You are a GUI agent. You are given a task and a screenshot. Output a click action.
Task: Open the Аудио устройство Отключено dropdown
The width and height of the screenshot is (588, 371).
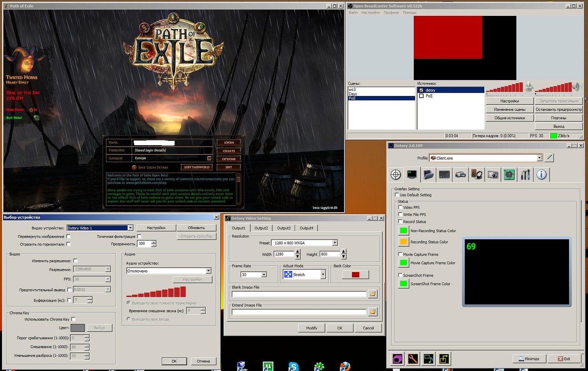coord(208,271)
